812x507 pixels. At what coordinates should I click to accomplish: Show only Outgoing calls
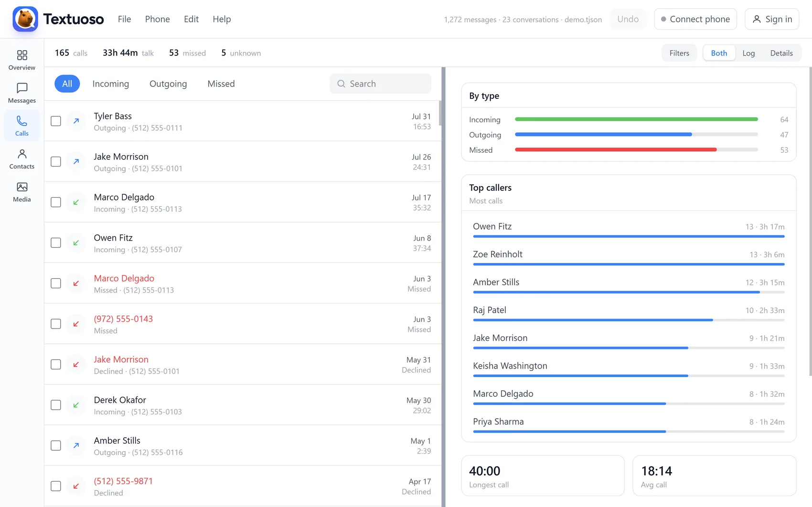pyautogui.click(x=168, y=84)
